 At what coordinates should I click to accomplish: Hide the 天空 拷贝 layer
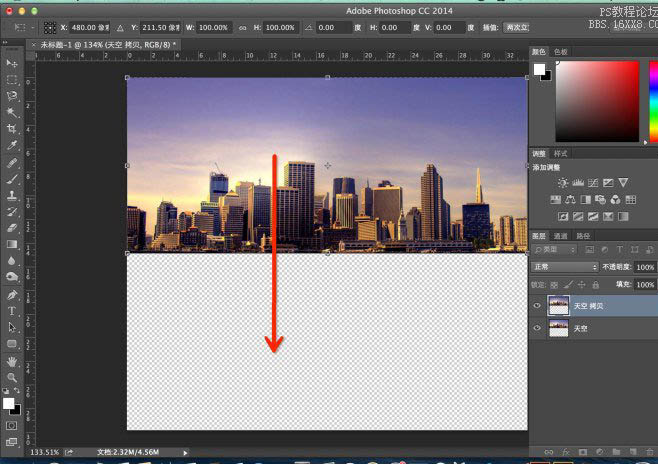point(537,305)
